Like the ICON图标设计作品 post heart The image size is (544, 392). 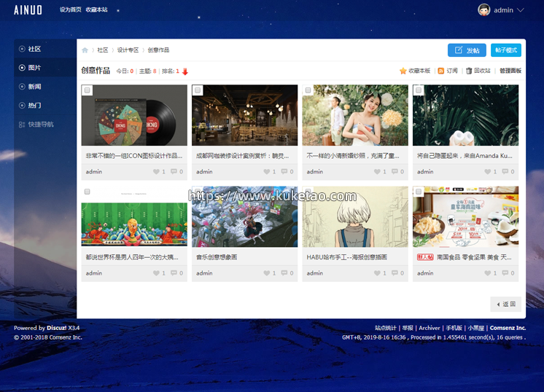pyautogui.click(x=156, y=171)
